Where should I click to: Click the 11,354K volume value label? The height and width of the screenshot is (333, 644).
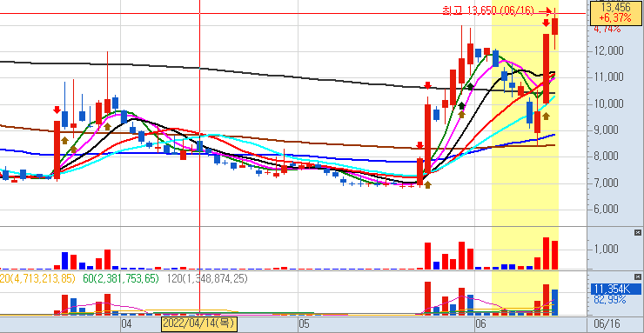tap(615, 290)
